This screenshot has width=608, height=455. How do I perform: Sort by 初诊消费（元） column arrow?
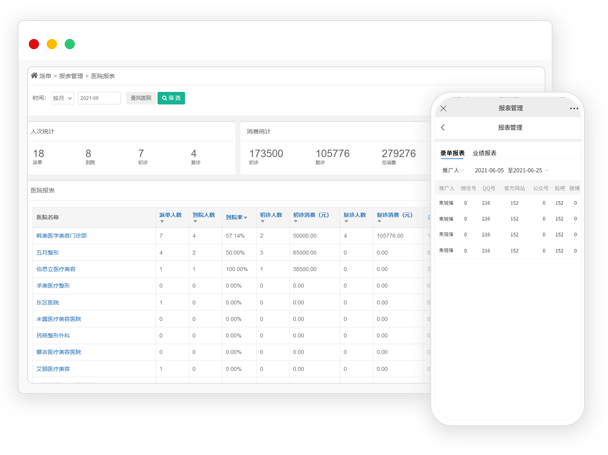tap(297, 222)
